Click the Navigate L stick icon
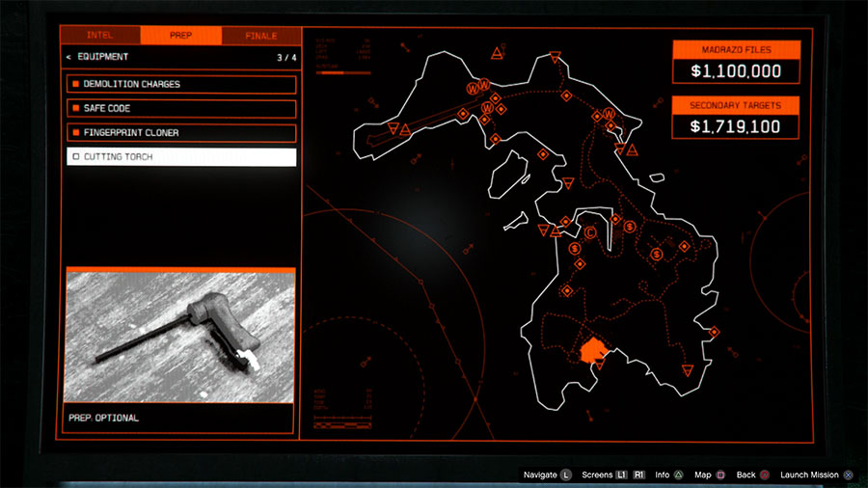The width and height of the screenshot is (868, 488). pos(566,474)
